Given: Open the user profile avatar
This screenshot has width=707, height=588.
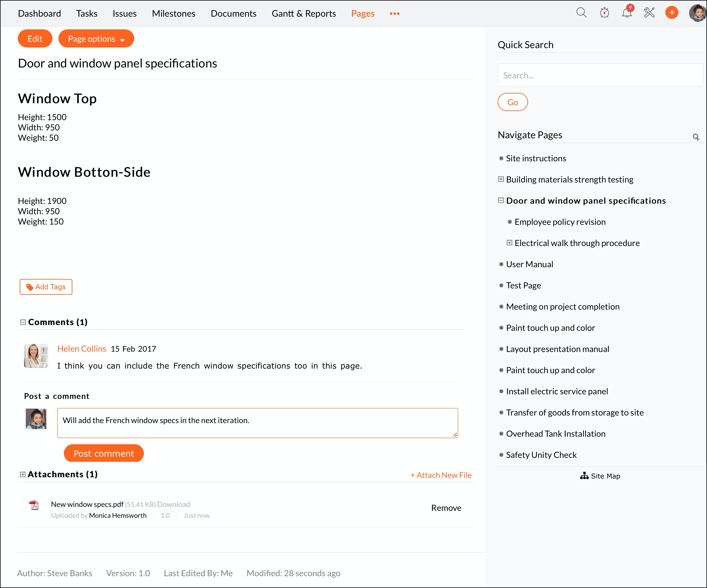Looking at the screenshot, I should [697, 13].
